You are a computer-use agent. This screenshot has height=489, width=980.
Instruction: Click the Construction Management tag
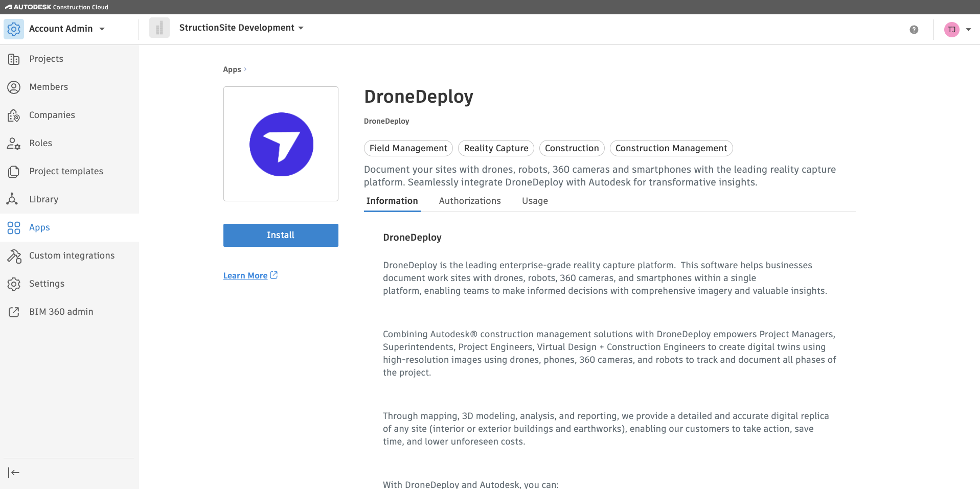[x=671, y=148]
